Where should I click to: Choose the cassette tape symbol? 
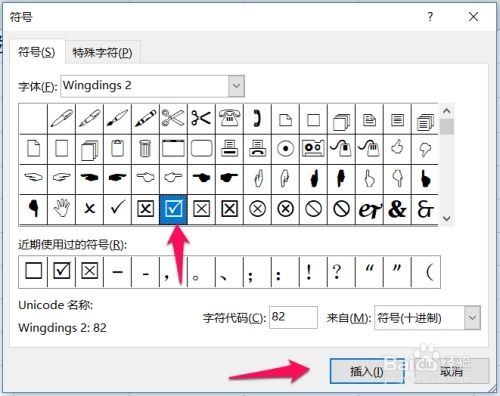pos(313,149)
